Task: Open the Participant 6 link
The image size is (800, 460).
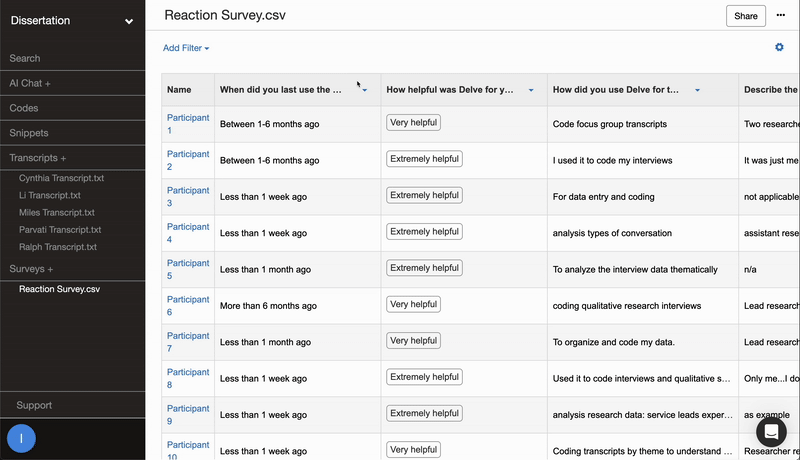Action: pos(188,305)
